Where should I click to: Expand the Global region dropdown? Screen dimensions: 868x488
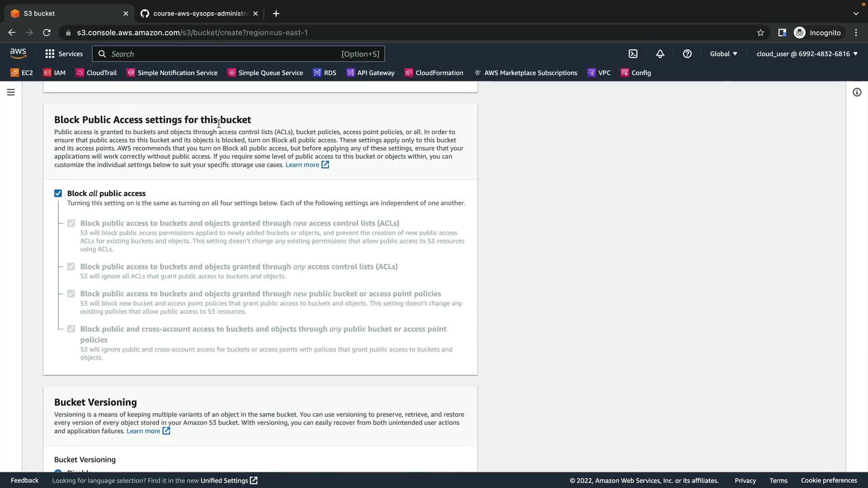click(x=723, y=54)
